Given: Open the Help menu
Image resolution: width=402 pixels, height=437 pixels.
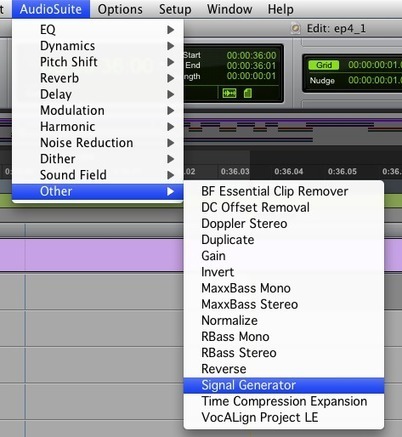Looking at the screenshot, I should click(x=281, y=9).
